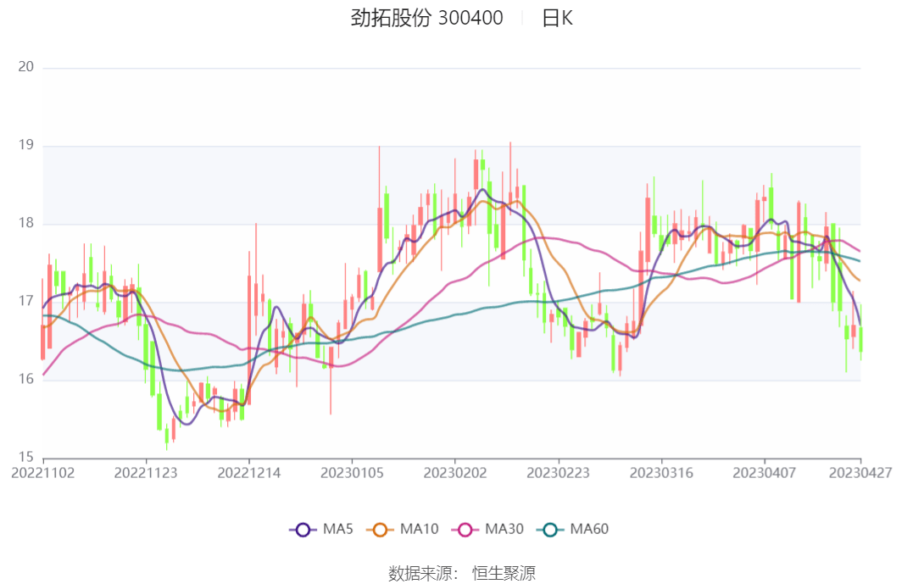
Task: Click the chart title 劲拓股份 300400
Action: (426, 18)
